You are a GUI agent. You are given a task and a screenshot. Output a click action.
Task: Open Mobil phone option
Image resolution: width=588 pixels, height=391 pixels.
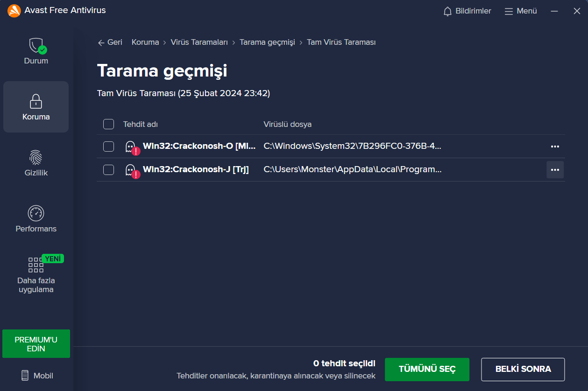37,376
